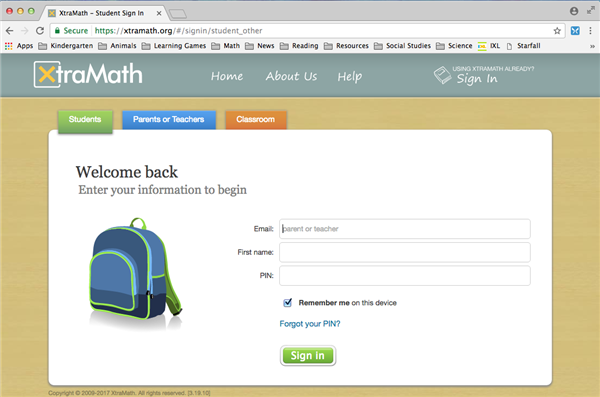Open the Learning Games bookmarks folder

click(174, 46)
